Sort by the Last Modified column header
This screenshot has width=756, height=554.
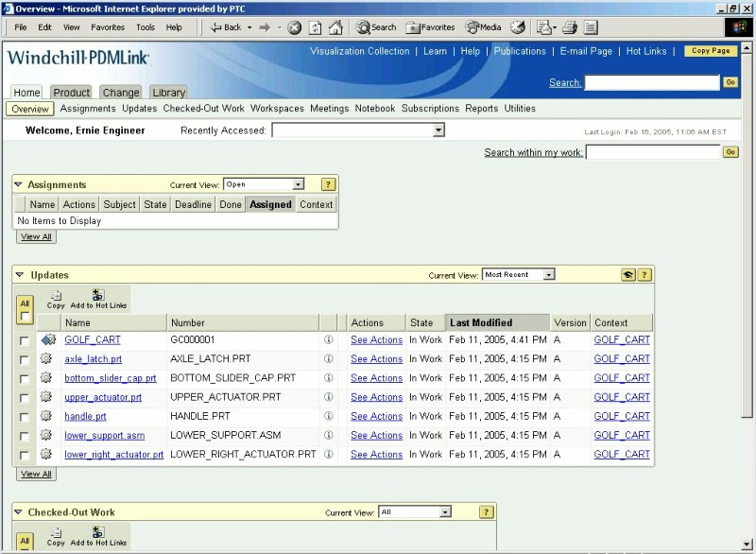(x=497, y=322)
